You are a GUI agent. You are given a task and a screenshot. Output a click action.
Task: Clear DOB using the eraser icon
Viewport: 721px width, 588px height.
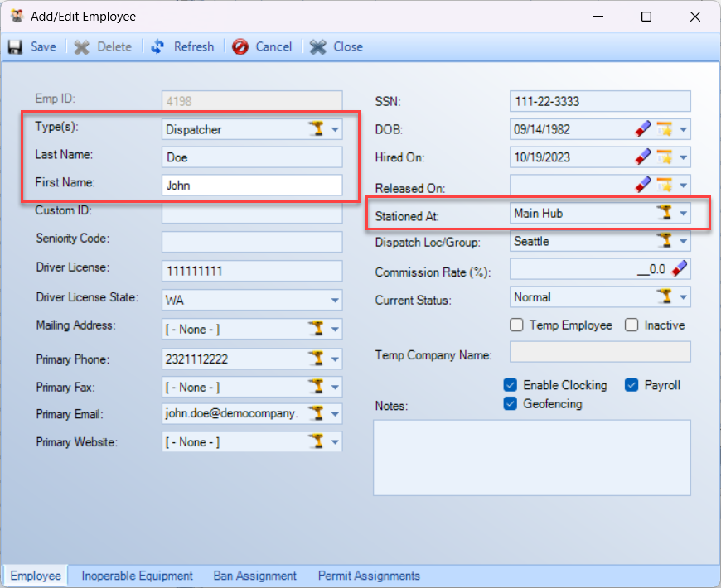pyautogui.click(x=643, y=129)
